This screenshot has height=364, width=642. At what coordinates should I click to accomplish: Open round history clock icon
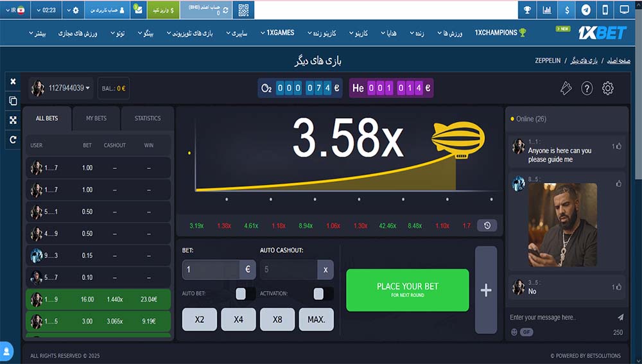tap(487, 225)
